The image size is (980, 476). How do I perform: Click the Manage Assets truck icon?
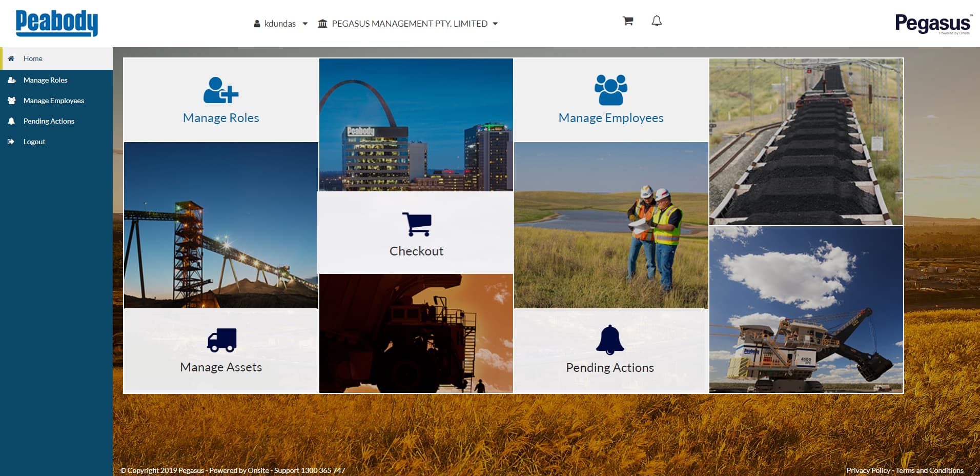(221, 340)
